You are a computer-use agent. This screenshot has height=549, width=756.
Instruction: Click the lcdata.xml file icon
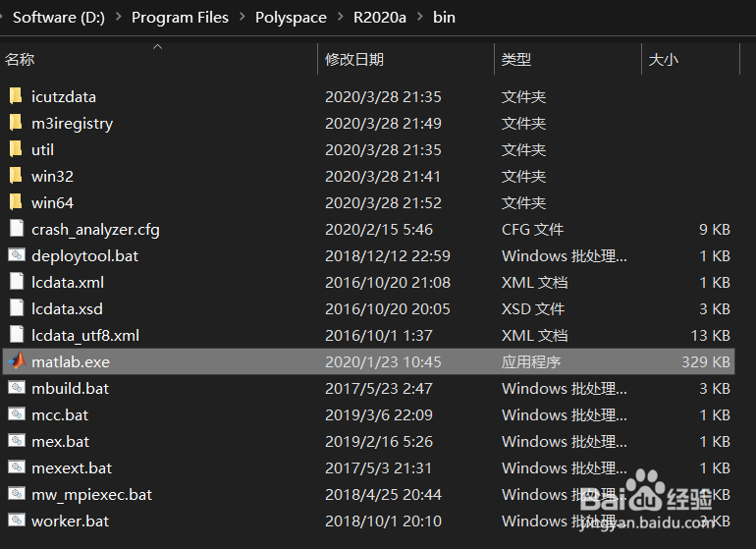[17, 282]
